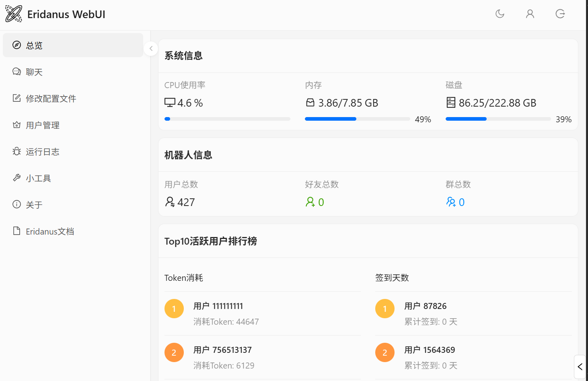Screen dimensions: 588x381
Task: Click the green 好友总数 friend icon
Action: [x=310, y=202]
